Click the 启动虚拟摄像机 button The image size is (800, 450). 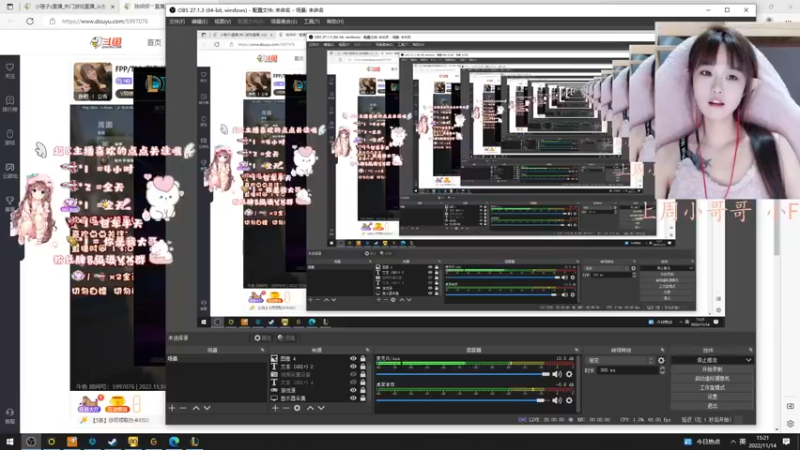point(712,379)
